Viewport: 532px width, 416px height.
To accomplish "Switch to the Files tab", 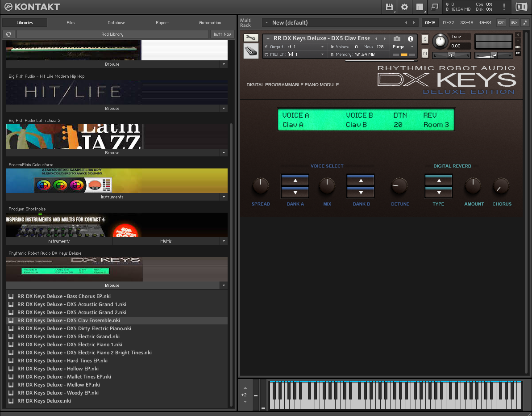I will pyautogui.click(x=71, y=23).
